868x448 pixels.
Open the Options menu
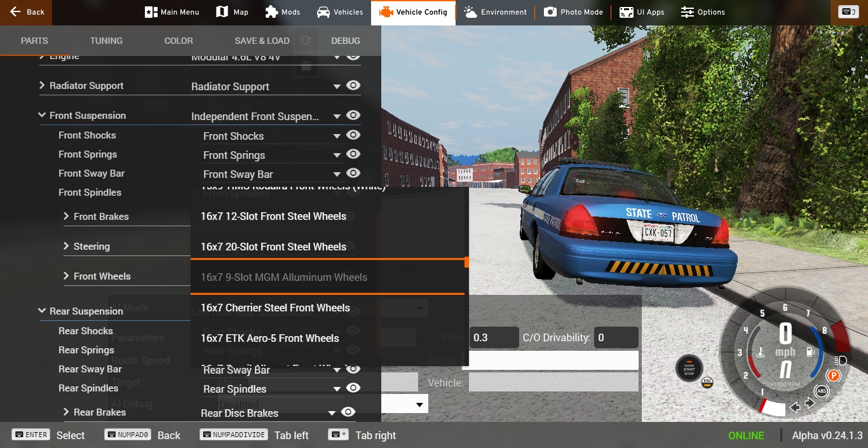pos(703,12)
